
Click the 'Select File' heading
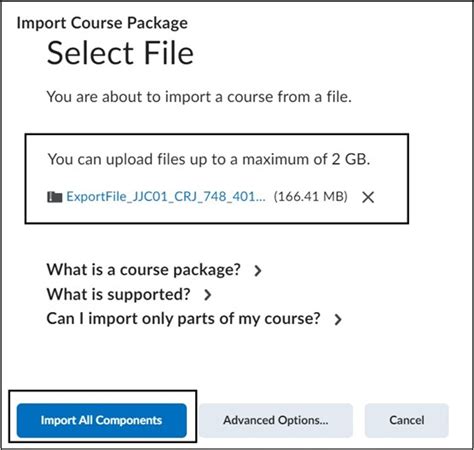tap(120, 53)
